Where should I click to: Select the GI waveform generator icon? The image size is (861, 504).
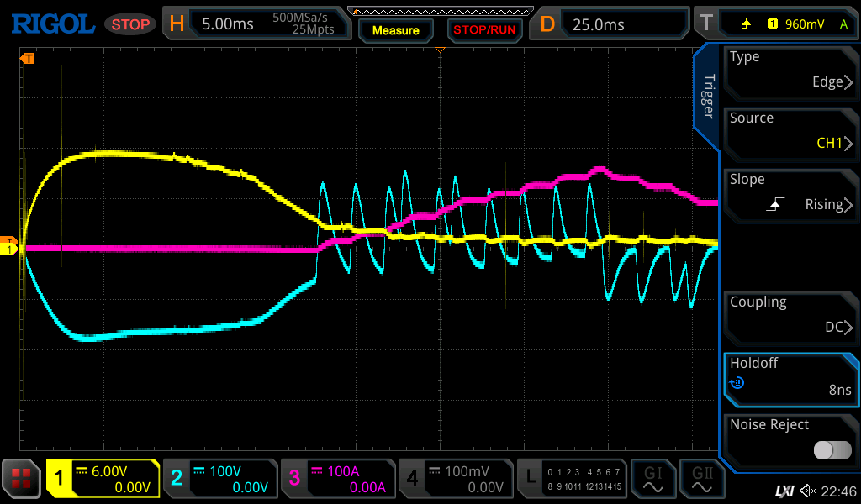tap(652, 479)
